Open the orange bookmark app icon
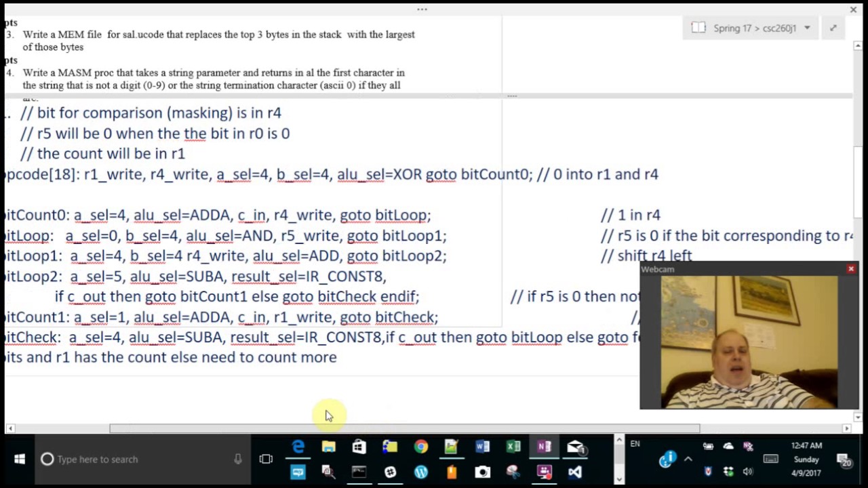Image resolution: width=868 pixels, height=488 pixels. click(451, 472)
